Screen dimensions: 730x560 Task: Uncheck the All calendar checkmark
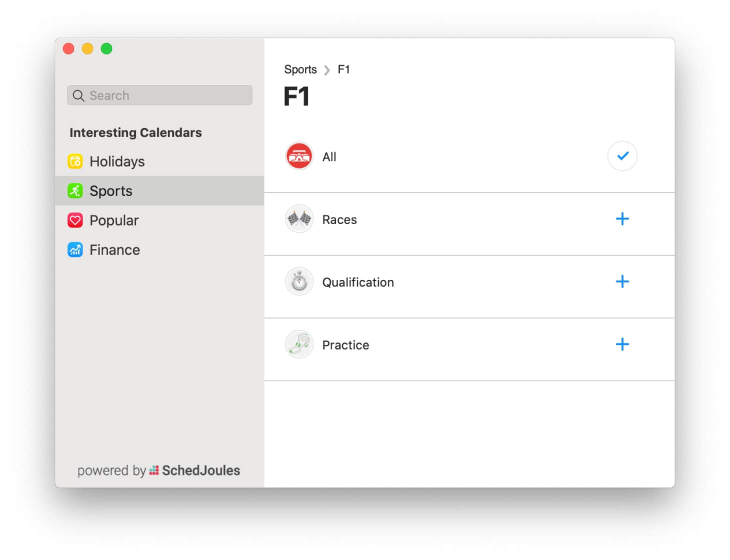pyautogui.click(x=622, y=156)
